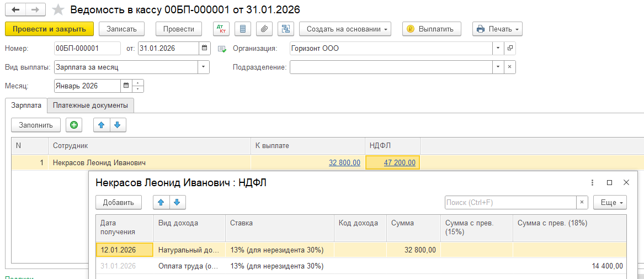Click the Выплатить button

point(432,29)
